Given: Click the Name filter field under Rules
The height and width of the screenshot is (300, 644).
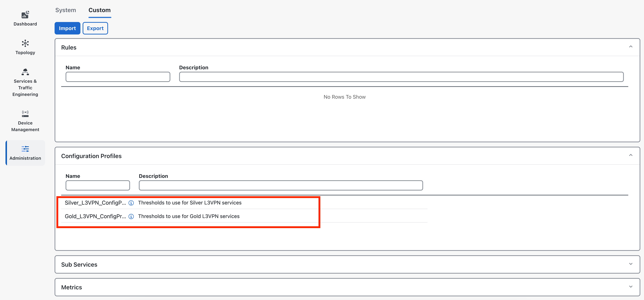Looking at the screenshot, I should pyautogui.click(x=118, y=77).
